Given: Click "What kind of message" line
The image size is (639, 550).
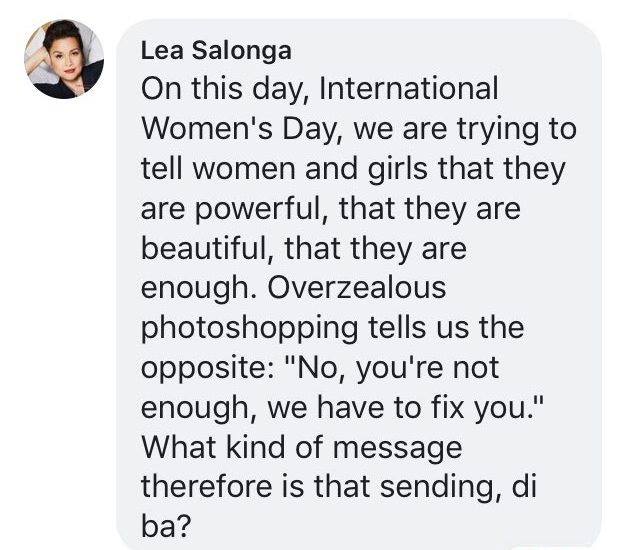Looking at the screenshot, I should click(302, 447).
